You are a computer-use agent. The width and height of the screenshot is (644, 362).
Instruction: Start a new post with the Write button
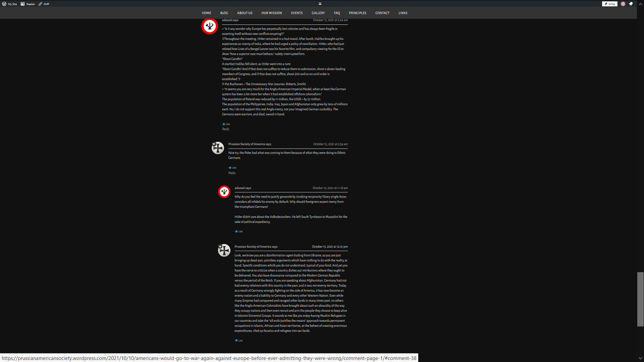pos(609,4)
